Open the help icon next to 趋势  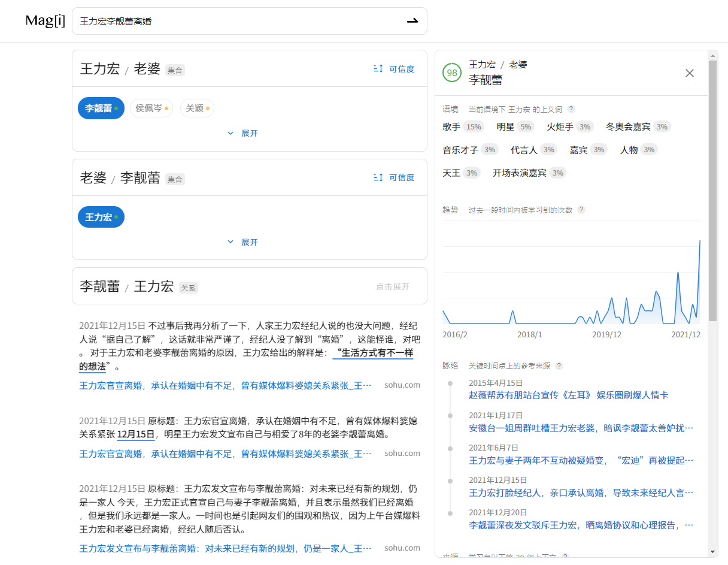[580, 210]
